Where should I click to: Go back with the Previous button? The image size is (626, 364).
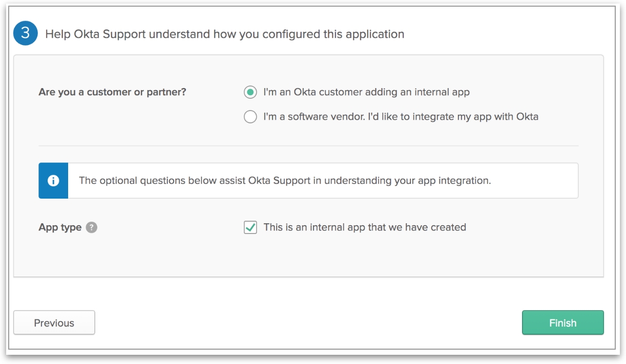pos(54,323)
